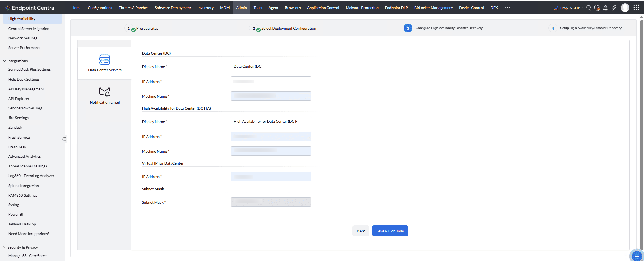Open API Key Management
Screen dimensions: 644x261
(x=26, y=89)
